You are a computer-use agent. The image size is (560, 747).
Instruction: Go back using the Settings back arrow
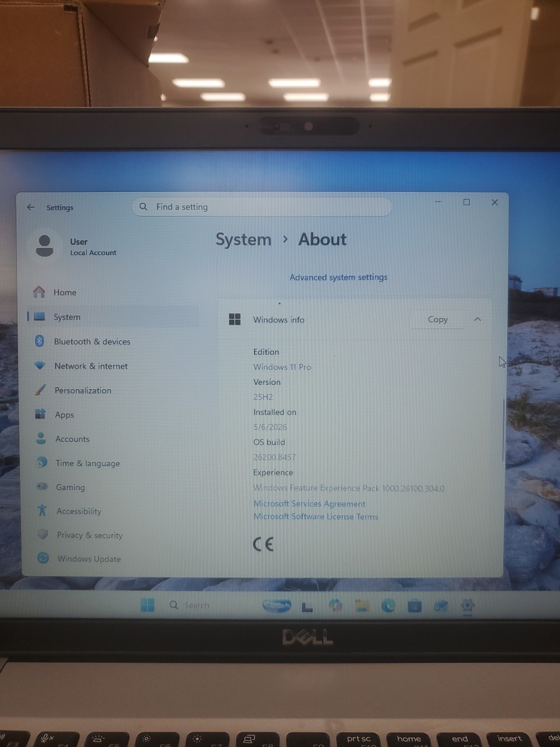pyautogui.click(x=31, y=207)
